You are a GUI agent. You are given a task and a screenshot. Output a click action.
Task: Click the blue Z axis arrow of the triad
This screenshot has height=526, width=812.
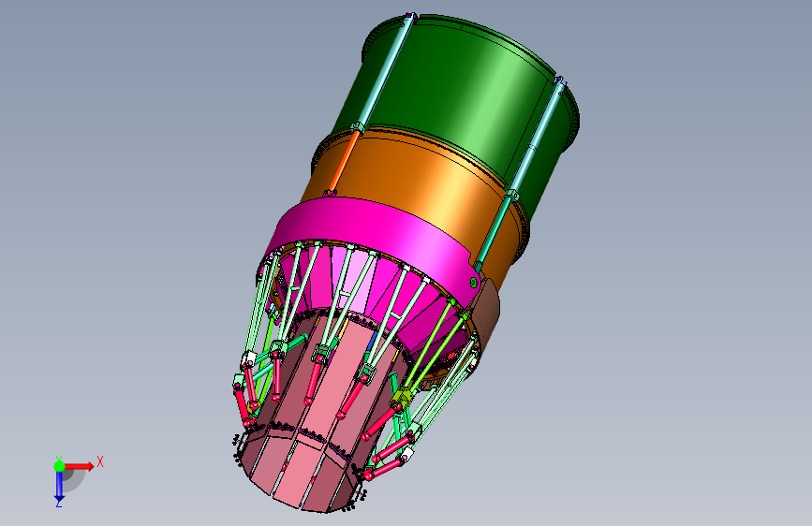point(59,486)
